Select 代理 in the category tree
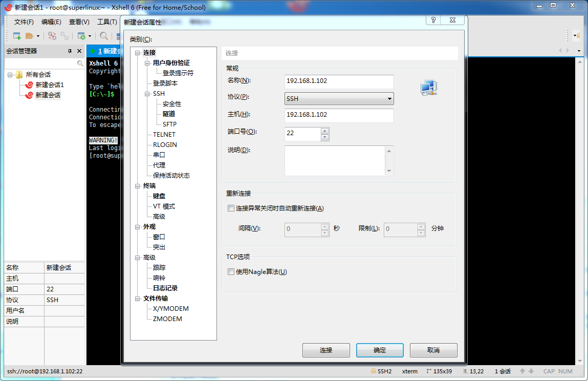This screenshot has height=381, width=588. click(159, 165)
